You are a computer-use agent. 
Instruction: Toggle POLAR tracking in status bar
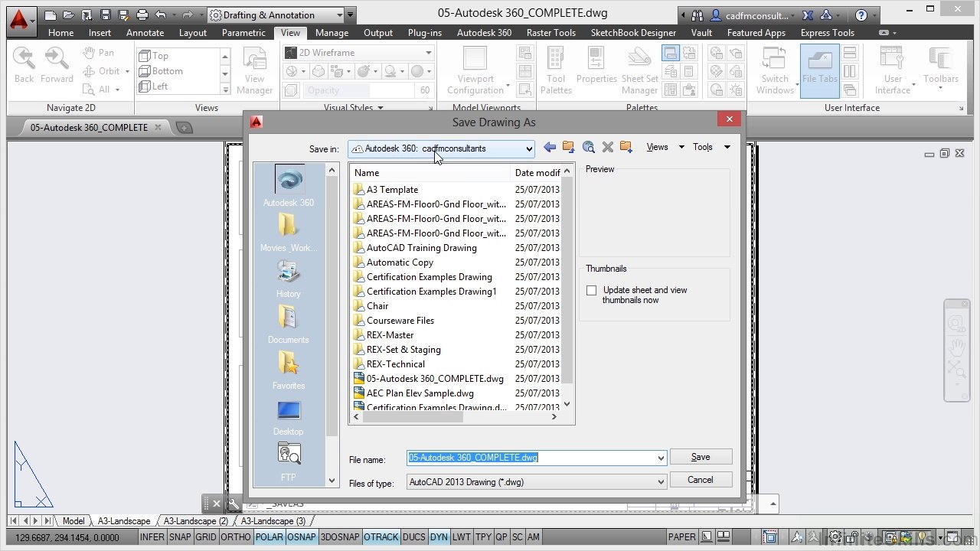tap(269, 537)
